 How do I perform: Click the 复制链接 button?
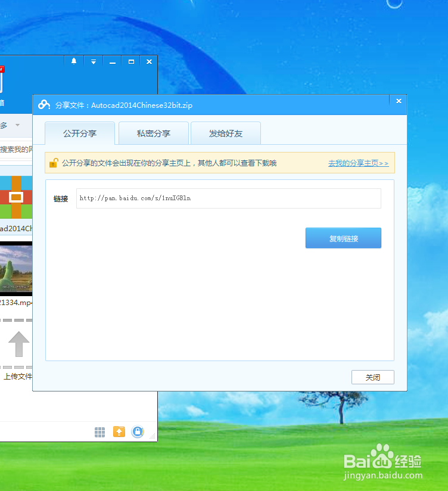[x=343, y=238]
